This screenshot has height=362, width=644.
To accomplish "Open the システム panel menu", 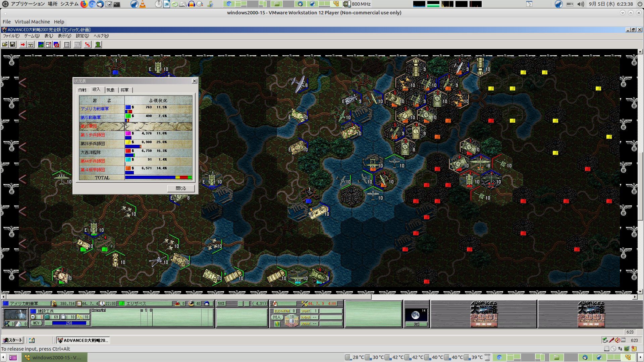I will 69,4.
